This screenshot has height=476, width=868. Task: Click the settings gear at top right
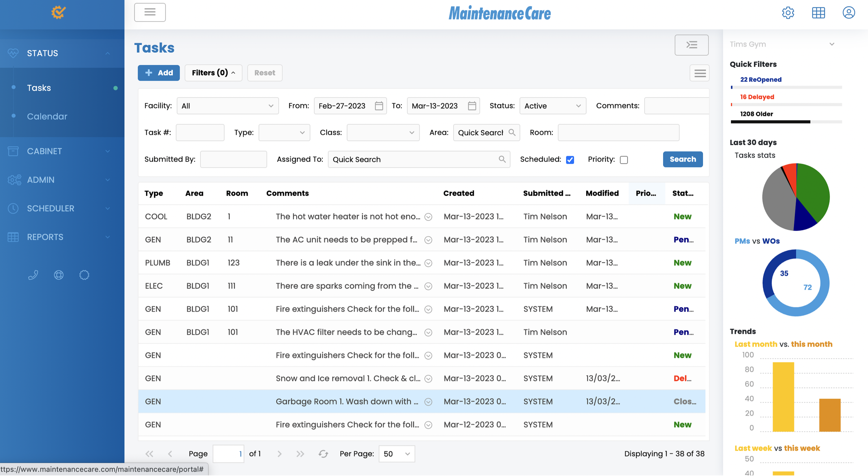pos(788,13)
